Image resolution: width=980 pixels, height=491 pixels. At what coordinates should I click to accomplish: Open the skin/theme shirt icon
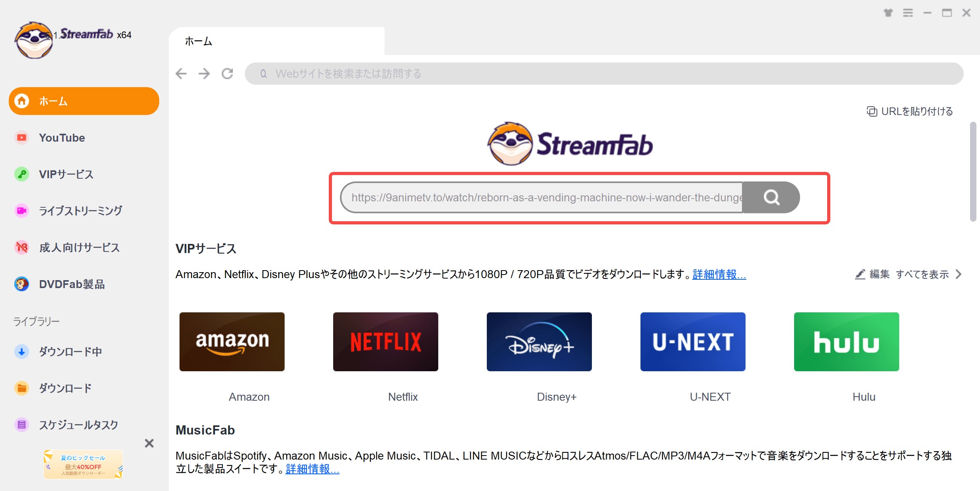888,13
